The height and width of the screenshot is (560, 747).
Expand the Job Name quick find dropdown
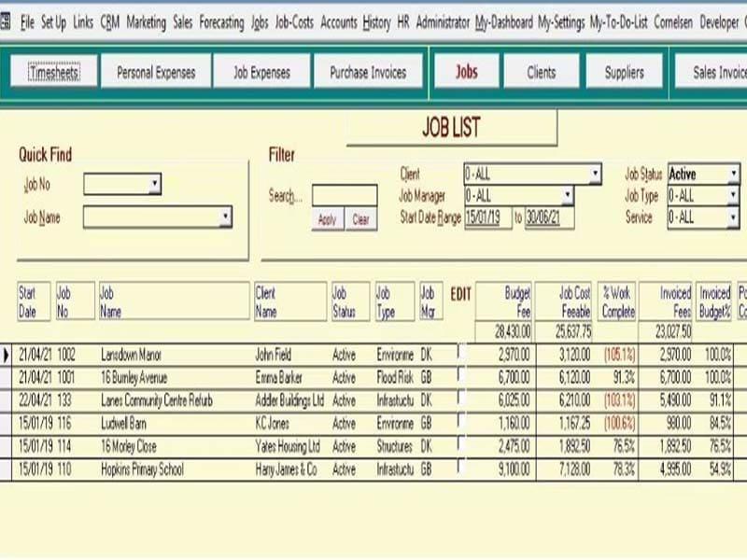click(225, 217)
